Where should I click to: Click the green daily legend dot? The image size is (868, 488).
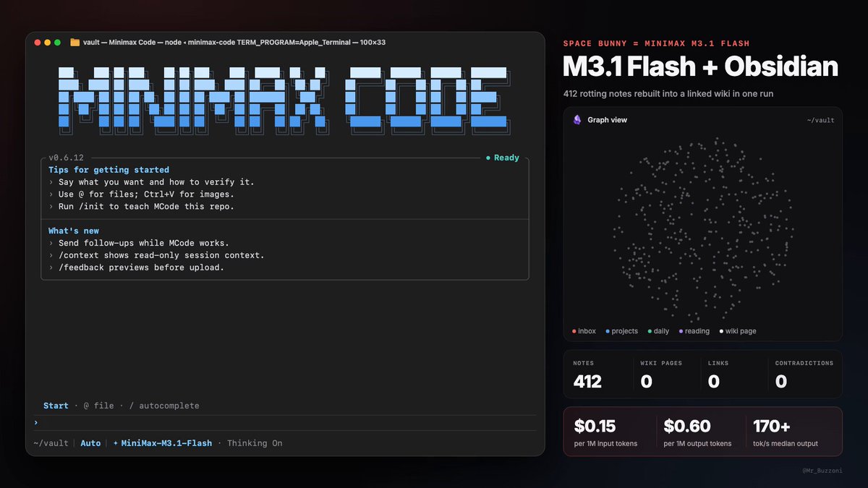tap(650, 331)
